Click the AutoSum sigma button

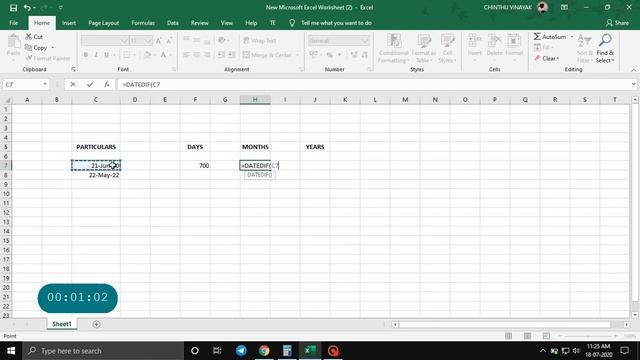click(x=549, y=37)
